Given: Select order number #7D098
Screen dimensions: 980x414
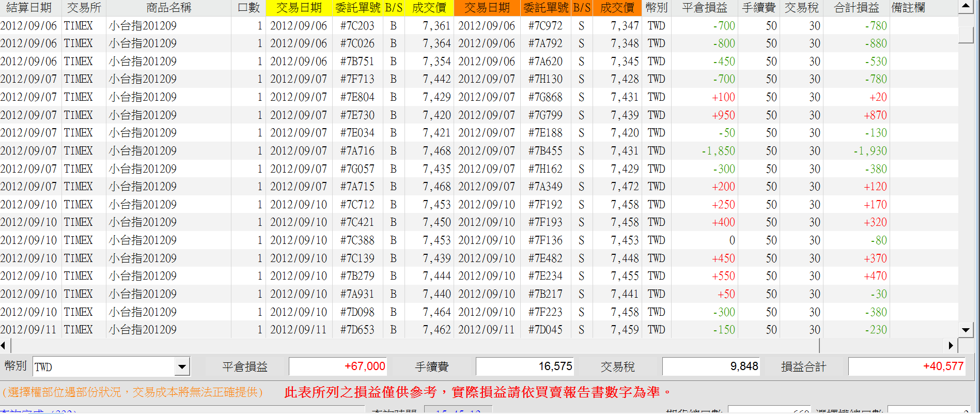Looking at the screenshot, I should [357, 312].
